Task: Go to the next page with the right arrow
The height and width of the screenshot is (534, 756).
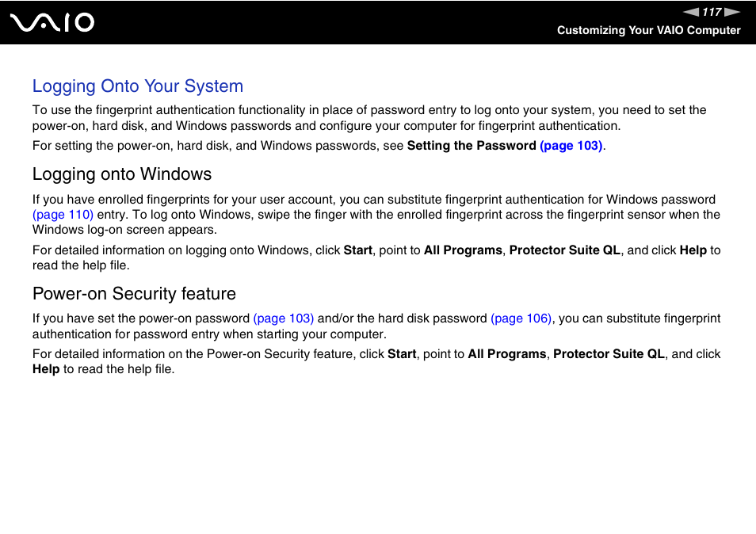Action: (x=732, y=12)
